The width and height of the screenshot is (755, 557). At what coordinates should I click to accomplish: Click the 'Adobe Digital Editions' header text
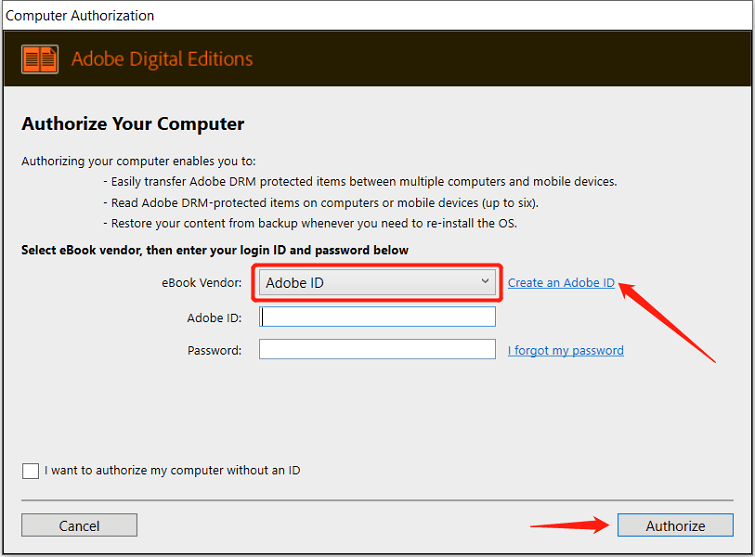click(162, 59)
